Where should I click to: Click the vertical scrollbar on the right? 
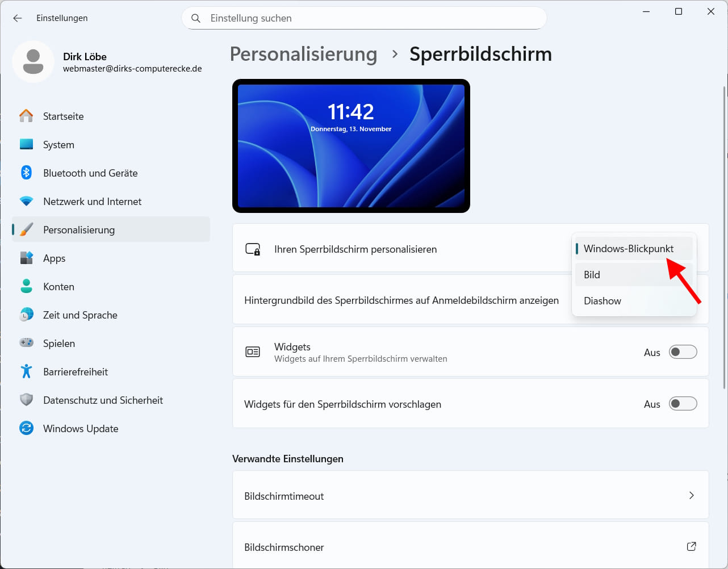[724, 237]
